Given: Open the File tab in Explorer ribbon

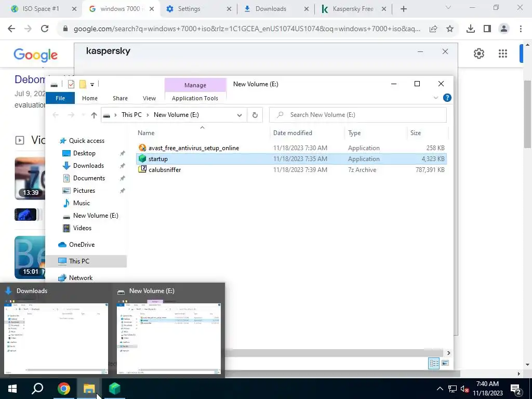Looking at the screenshot, I should pos(60,98).
